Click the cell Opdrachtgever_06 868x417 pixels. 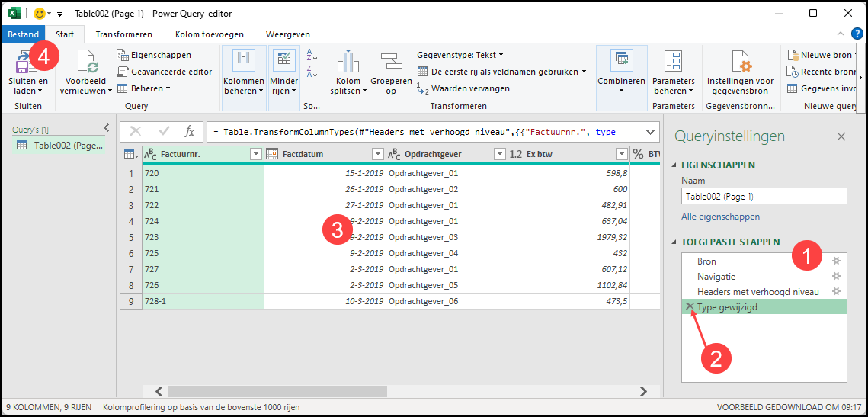[x=447, y=301]
